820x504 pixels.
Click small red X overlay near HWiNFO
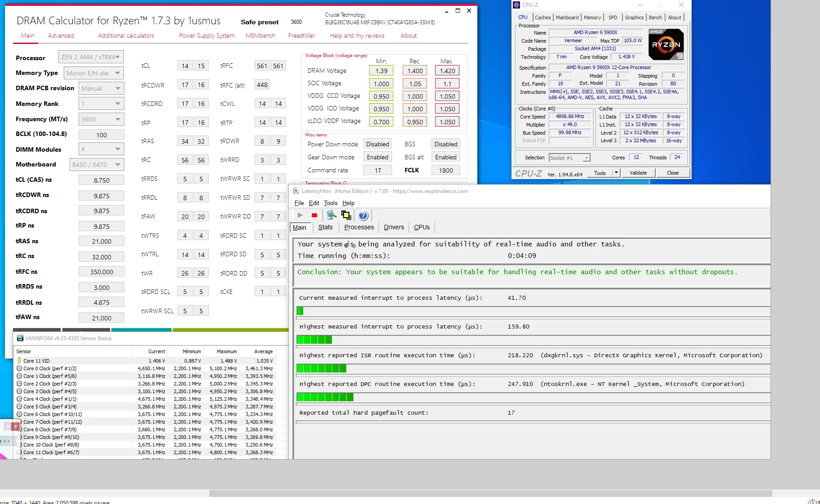[15, 426]
